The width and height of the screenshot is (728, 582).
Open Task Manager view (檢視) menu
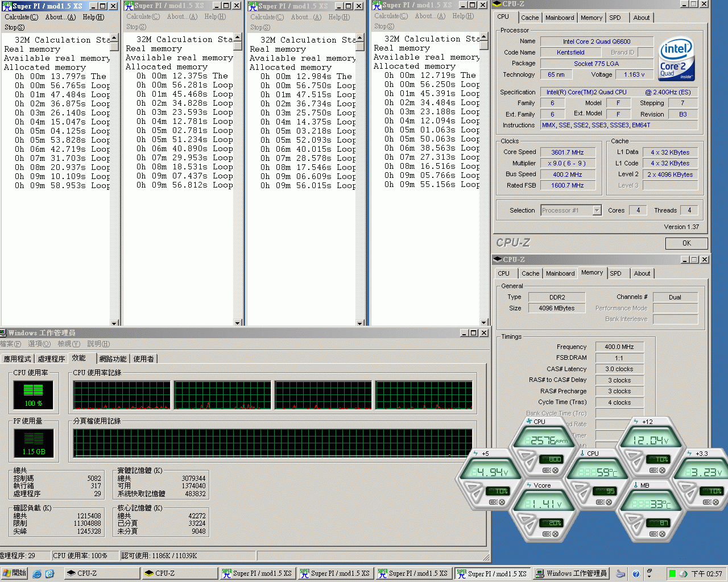click(x=68, y=344)
